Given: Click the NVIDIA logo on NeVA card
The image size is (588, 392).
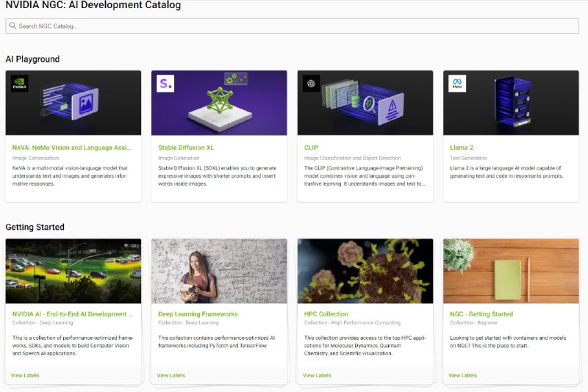Looking at the screenshot, I should coord(20,84).
